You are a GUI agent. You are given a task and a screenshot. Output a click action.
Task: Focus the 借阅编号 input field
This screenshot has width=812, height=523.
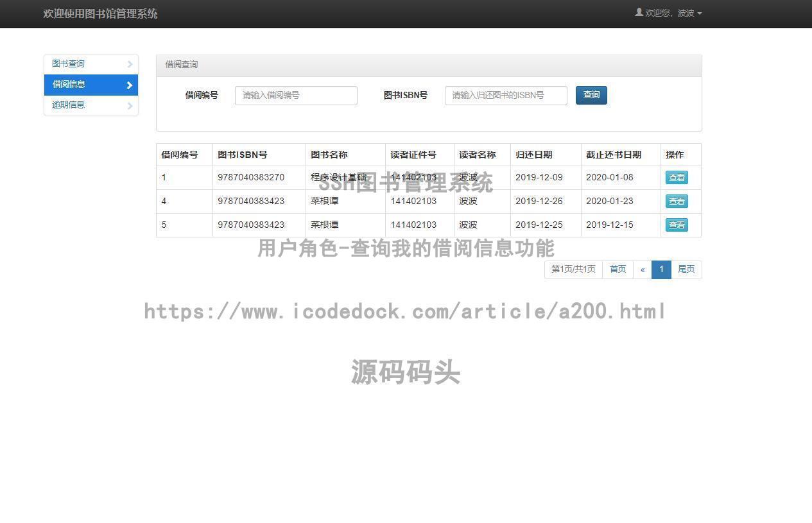pos(296,96)
